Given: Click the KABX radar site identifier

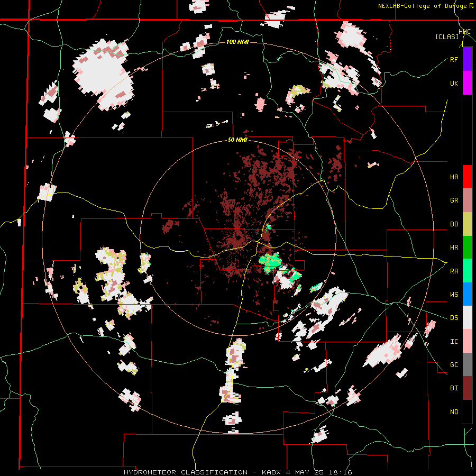Looking at the screenshot, I should [x=272, y=472].
